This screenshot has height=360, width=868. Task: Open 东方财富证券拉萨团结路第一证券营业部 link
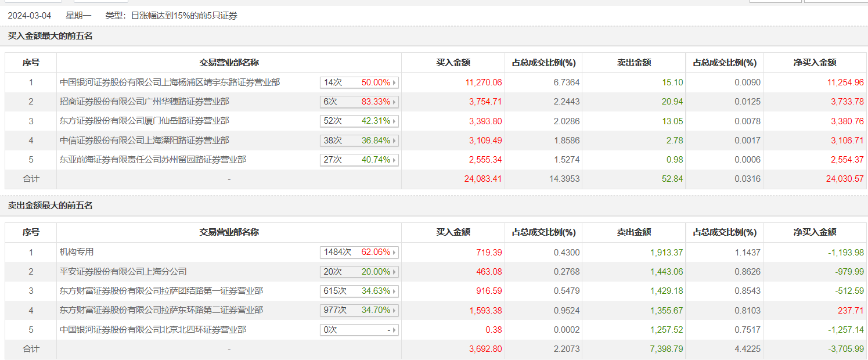161,290
